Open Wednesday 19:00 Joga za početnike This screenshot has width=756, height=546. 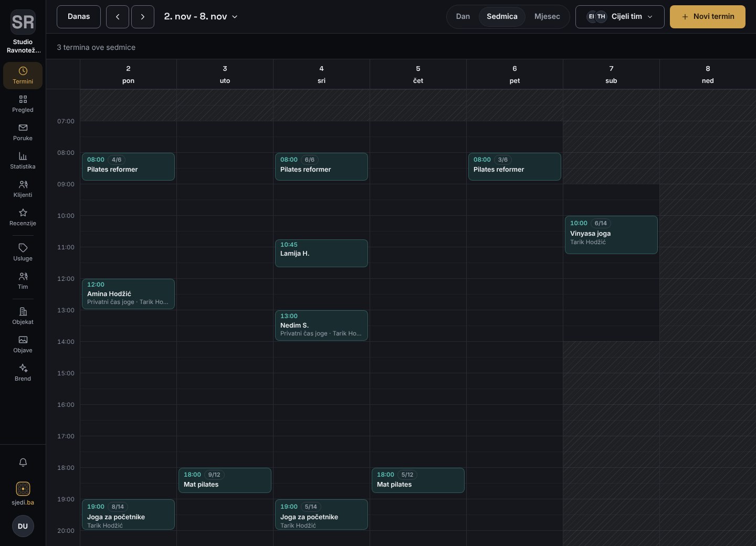point(321,514)
